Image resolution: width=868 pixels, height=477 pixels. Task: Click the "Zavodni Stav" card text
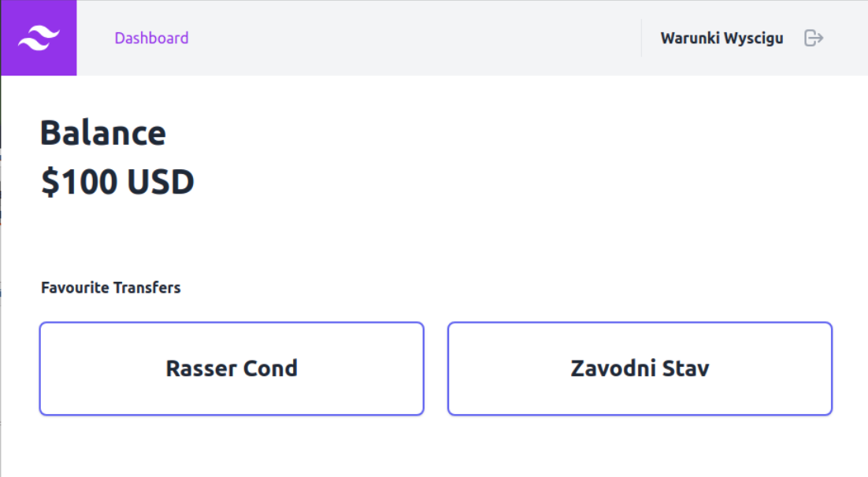coord(640,368)
